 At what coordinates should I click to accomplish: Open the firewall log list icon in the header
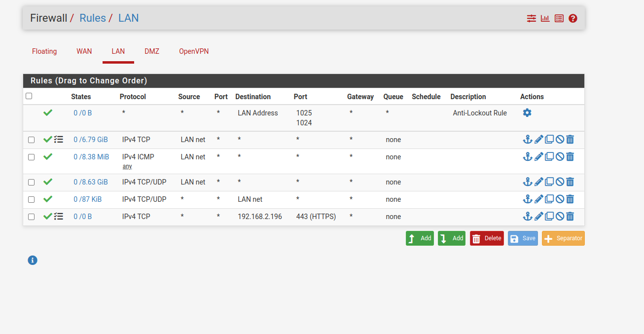pos(559,18)
